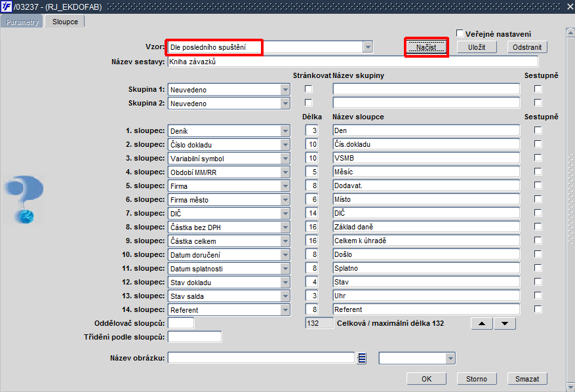Check Sestupně for the DIČ column row
The height and width of the screenshot is (392, 575).
(538, 212)
